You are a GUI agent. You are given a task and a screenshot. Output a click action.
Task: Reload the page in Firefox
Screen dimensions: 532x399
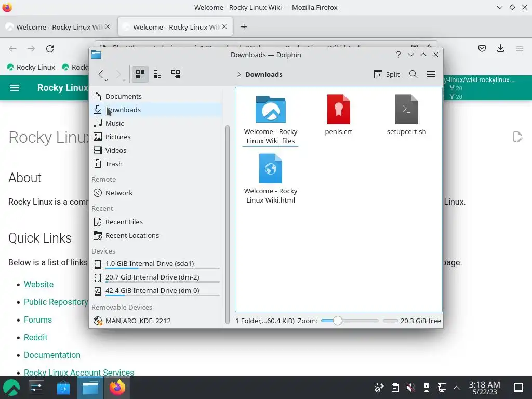(50, 48)
